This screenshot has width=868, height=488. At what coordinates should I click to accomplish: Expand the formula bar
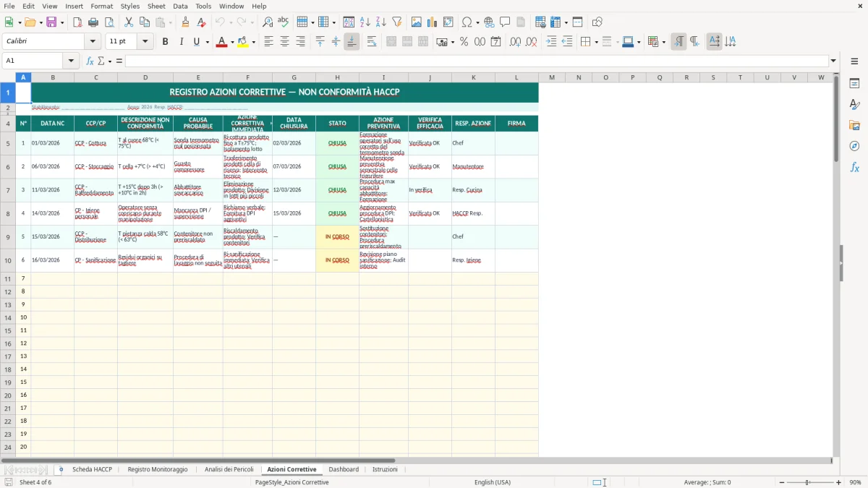(833, 61)
